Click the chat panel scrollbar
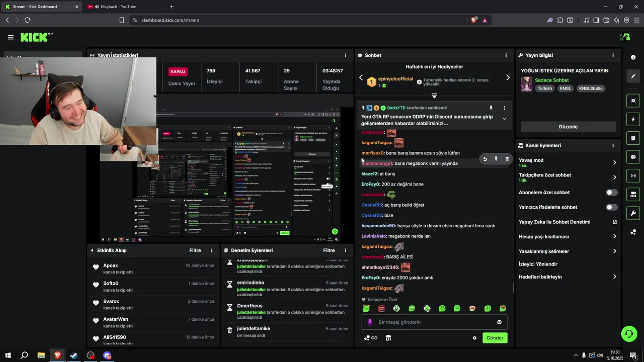Image resolution: width=644 pixels, height=362 pixels. (513, 288)
